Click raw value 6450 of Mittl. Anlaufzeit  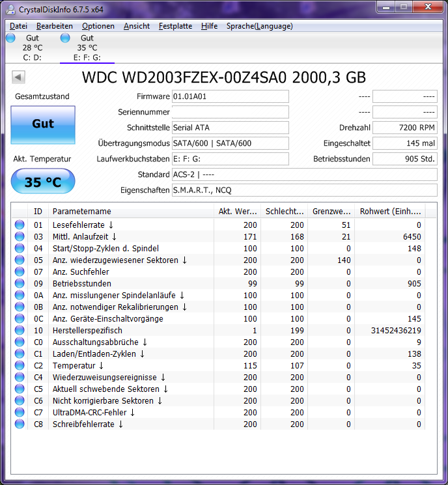(x=412, y=236)
